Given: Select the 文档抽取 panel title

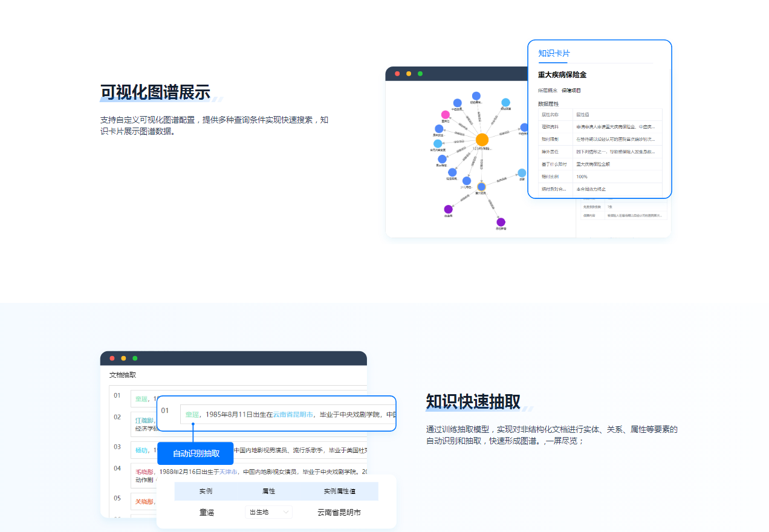Looking at the screenshot, I should tap(123, 375).
